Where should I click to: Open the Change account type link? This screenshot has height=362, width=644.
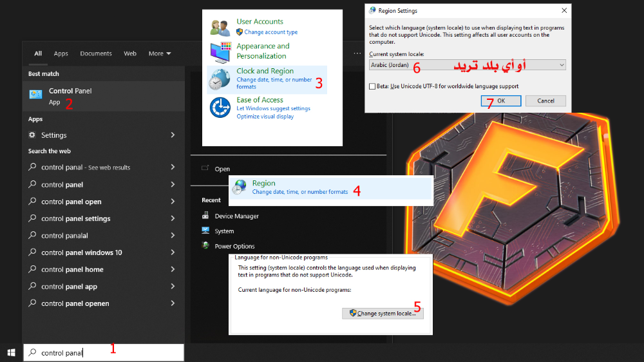(x=271, y=32)
